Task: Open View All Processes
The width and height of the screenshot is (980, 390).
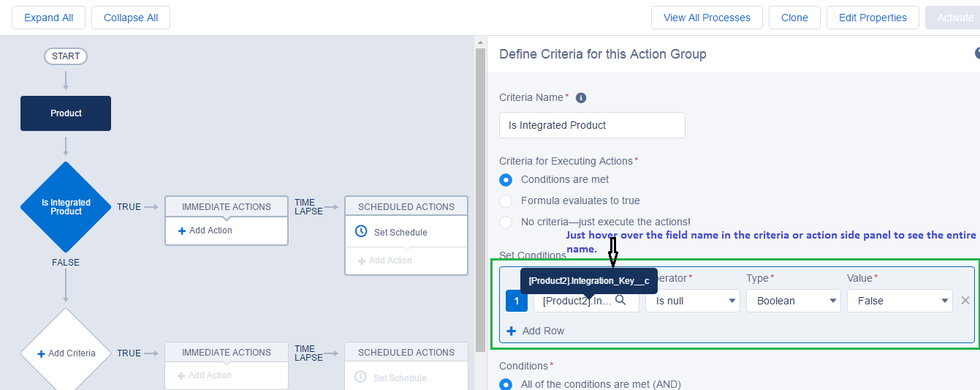Action: click(707, 18)
